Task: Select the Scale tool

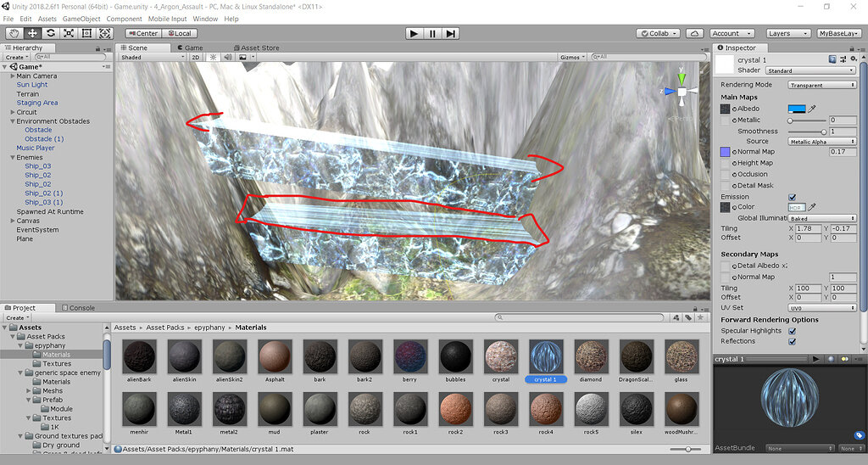Action: (69, 33)
